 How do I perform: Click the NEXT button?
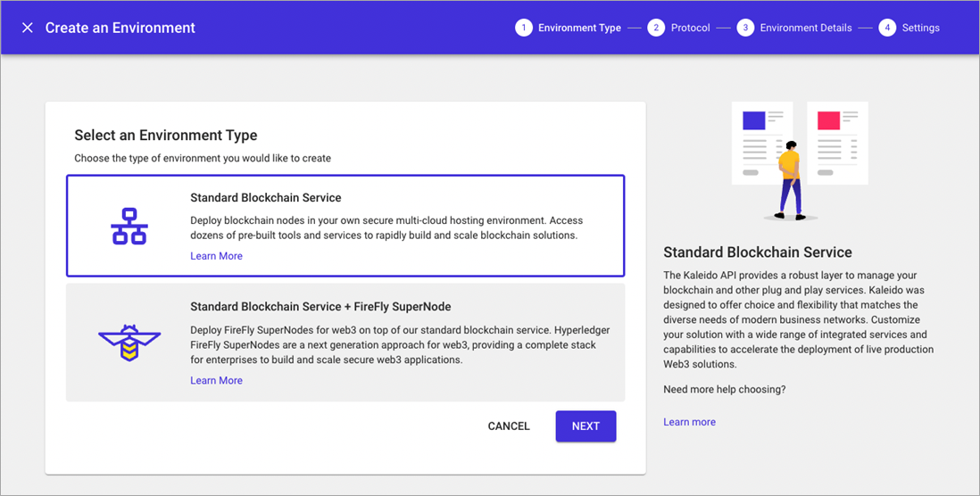(x=586, y=426)
